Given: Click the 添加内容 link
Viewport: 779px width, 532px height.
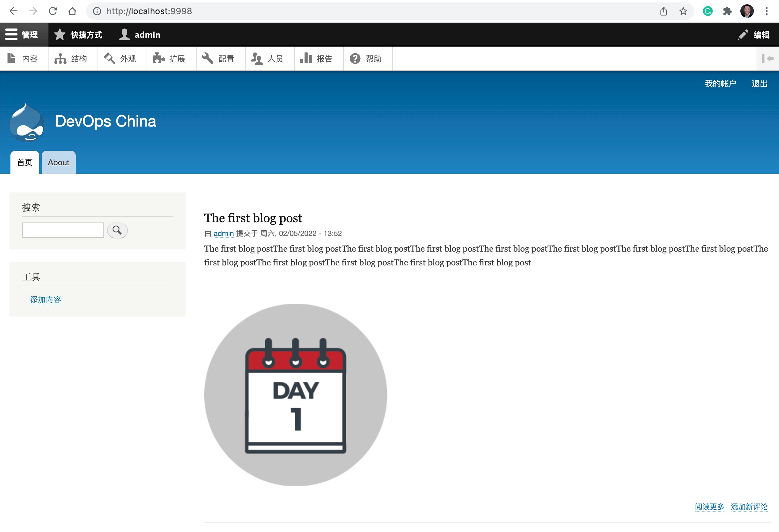Looking at the screenshot, I should 46,299.
